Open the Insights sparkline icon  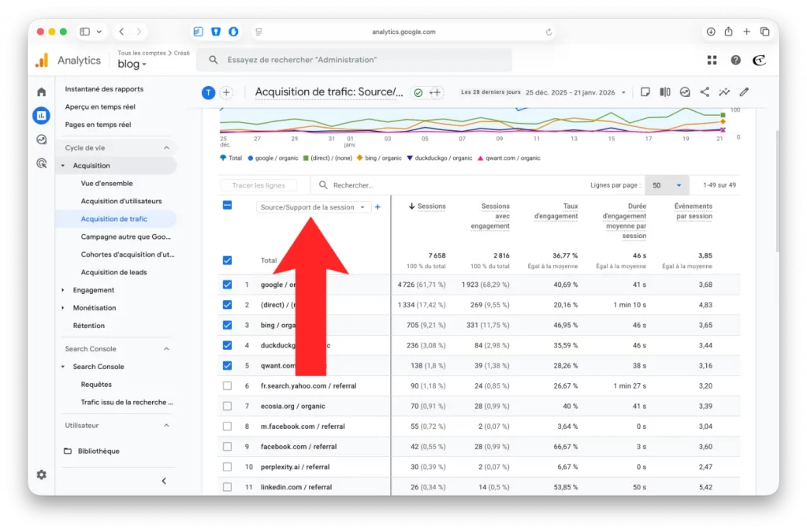coord(724,92)
